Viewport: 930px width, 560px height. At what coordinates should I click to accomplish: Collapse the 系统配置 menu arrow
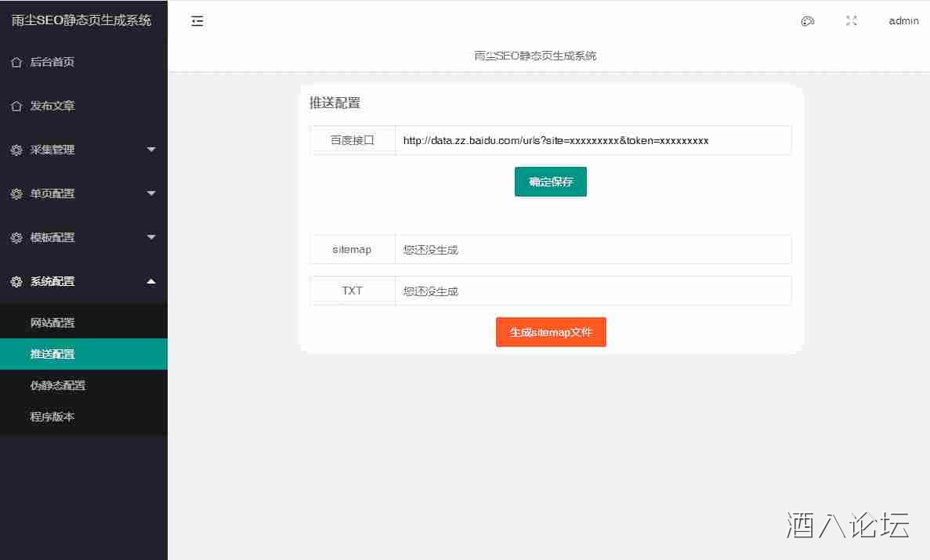tap(151, 281)
